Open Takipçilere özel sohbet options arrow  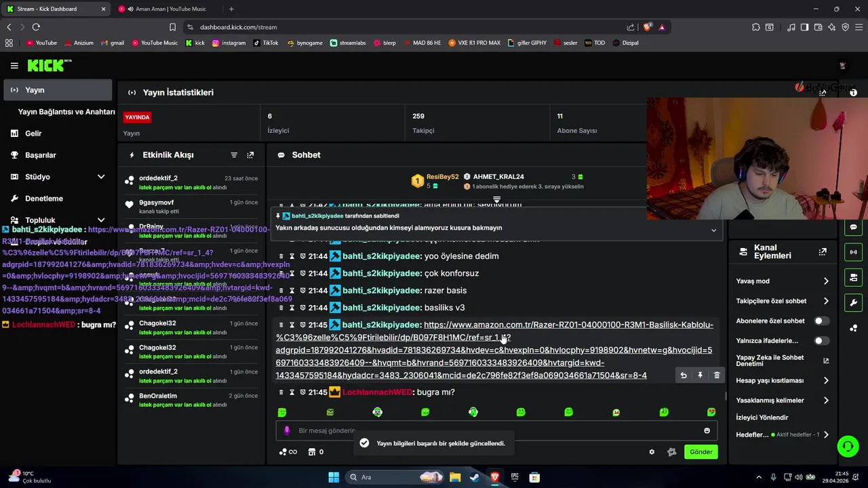[x=826, y=301]
